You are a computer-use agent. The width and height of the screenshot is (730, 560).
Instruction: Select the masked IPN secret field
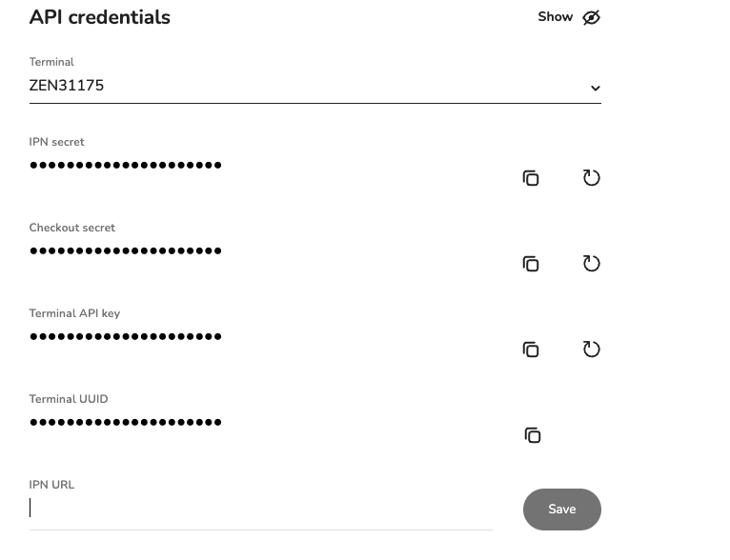(x=126, y=165)
